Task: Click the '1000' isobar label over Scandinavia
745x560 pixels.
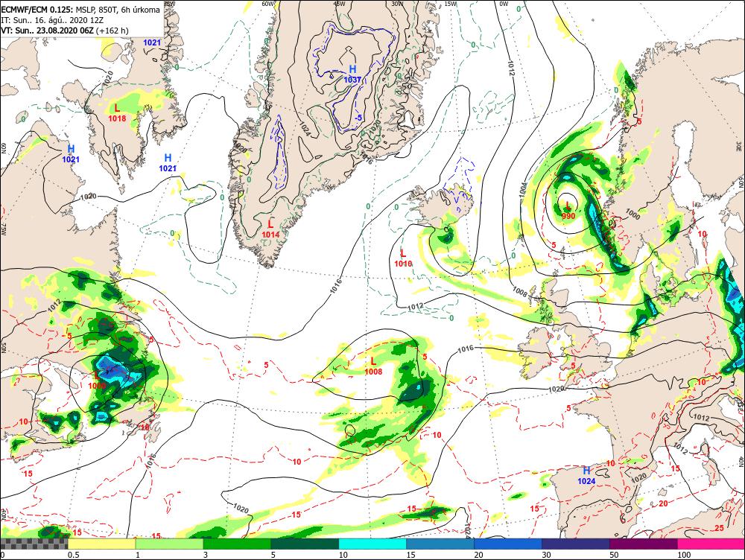Action: coord(633,214)
